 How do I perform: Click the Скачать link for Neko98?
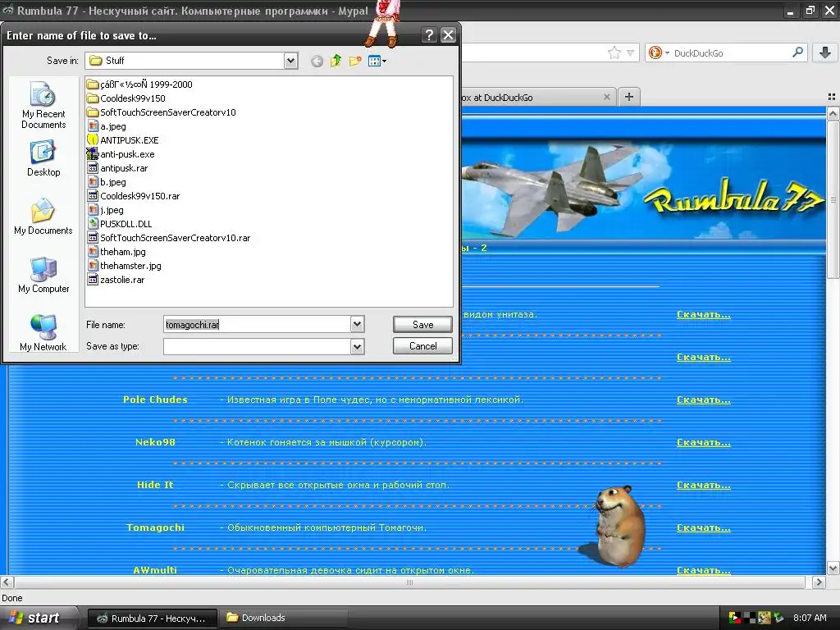coord(703,442)
